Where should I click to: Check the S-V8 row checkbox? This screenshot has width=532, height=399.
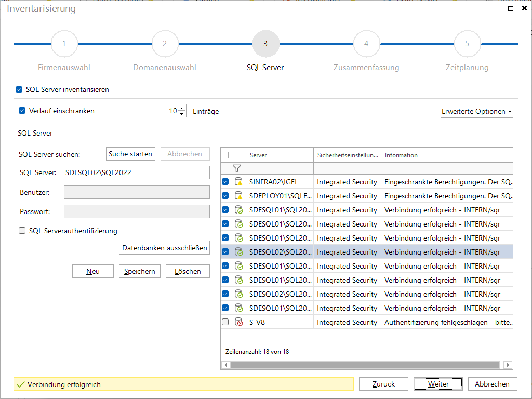tap(225, 322)
